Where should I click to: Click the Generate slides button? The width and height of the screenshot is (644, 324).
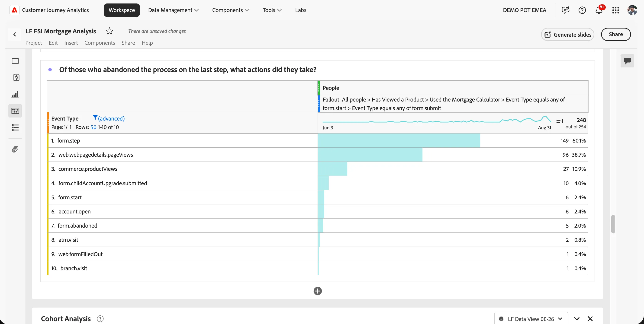[567, 34]
